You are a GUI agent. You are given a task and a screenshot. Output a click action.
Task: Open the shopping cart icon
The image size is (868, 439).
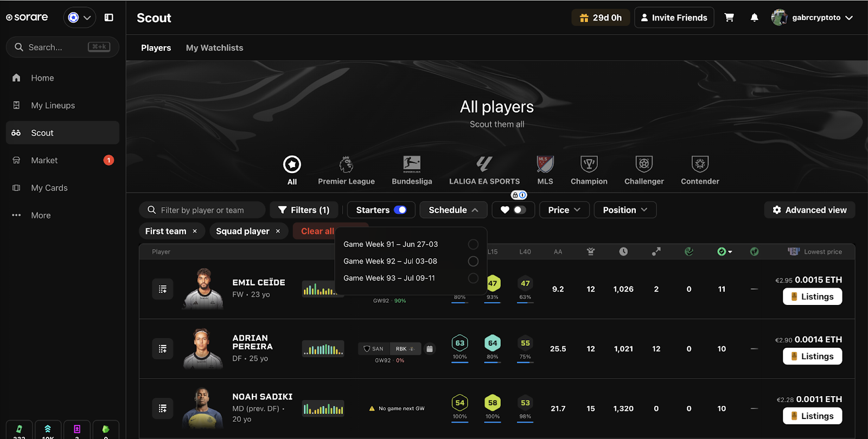coord(729,17)
